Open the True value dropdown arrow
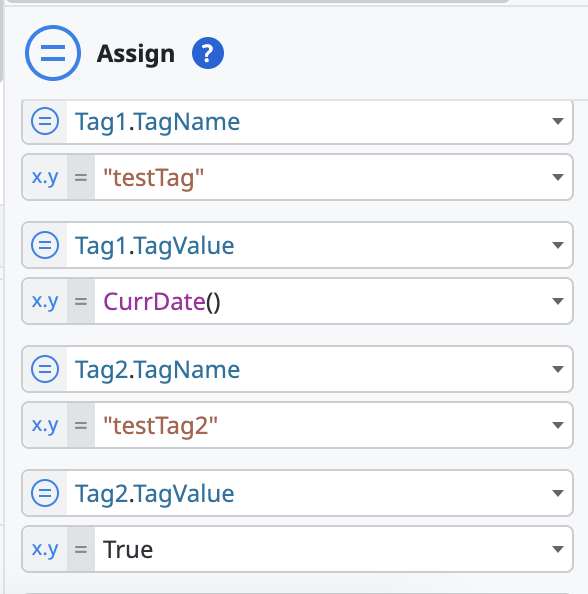 (558, 549)
